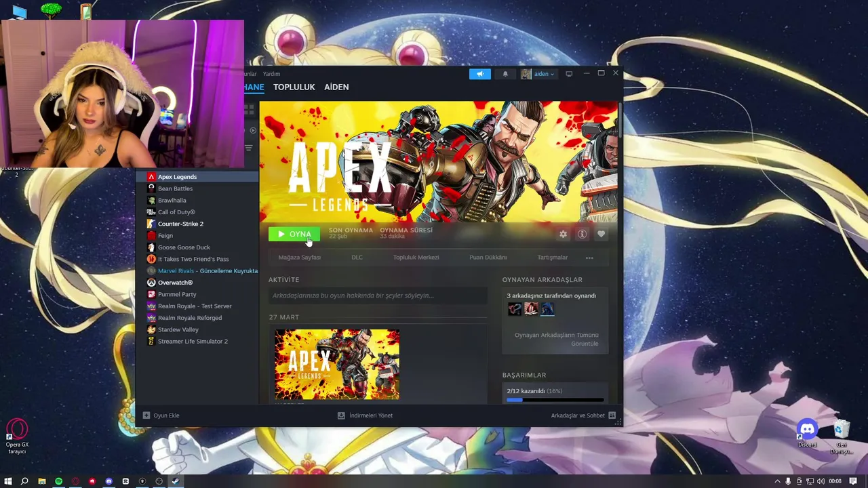Screen dimensions: 868x488
Task: Open Recycle Bin desktop icon
Action: click(842, 438)
